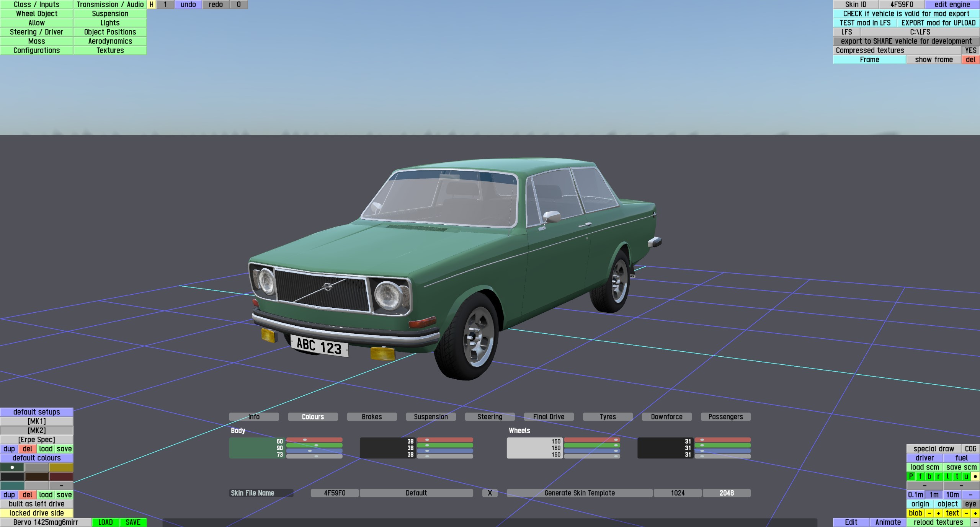Select the top view 't' button
980x527 pixels.
coord(957,476)
